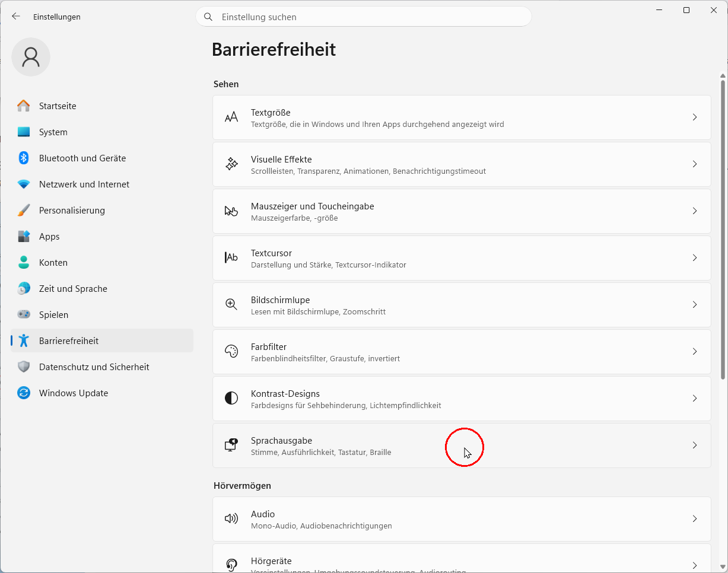Screen dimensions: 728x573
Task: Click the back arrow in title bar
Action: [16, 17]
